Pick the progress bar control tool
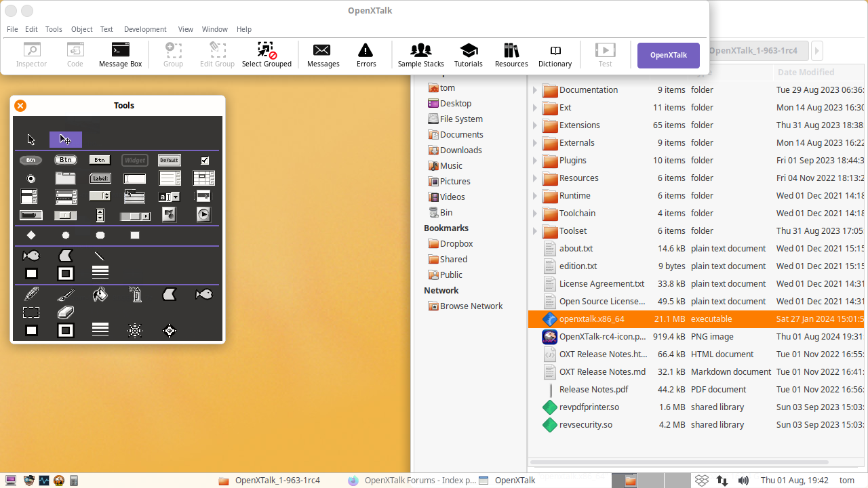The width and height of the screenshot is (868, 488). coord(31,215)
